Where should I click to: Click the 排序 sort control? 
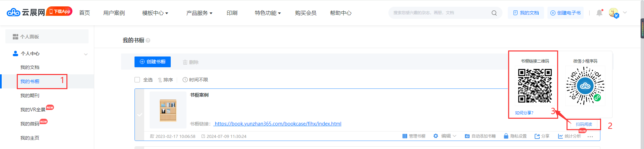coord(165,80)
